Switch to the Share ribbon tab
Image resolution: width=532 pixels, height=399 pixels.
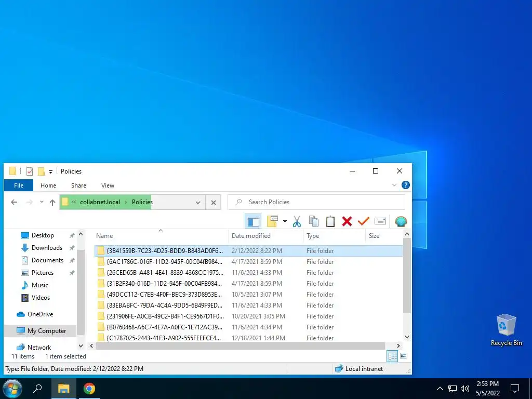point(78,185)
